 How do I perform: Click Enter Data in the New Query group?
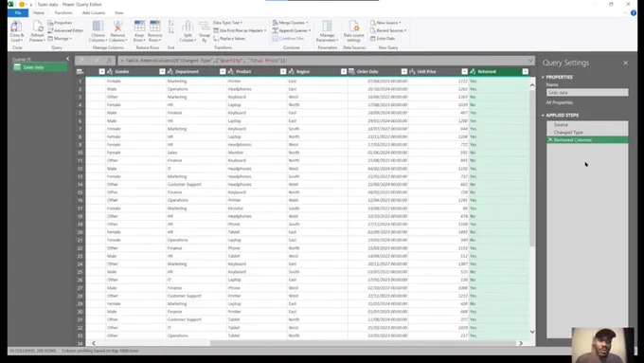pyautogui.click(x=383, y=38)
